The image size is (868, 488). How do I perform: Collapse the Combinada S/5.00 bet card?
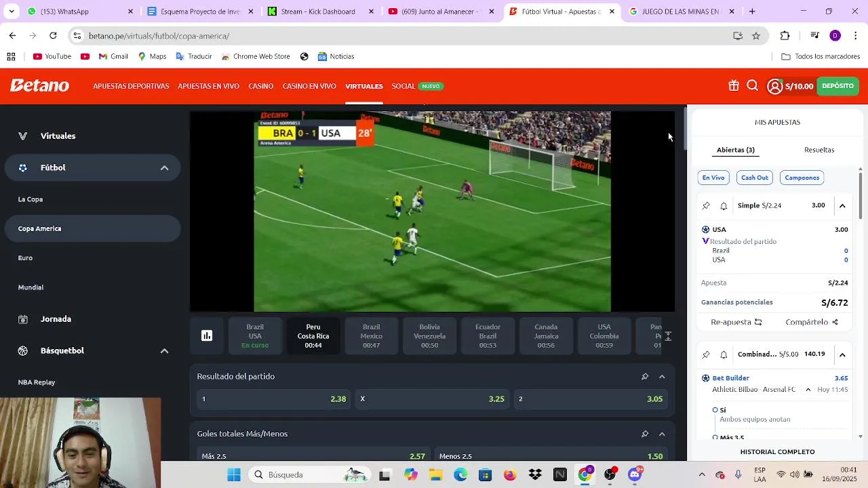pyautogui.click(x=842, y=354)
